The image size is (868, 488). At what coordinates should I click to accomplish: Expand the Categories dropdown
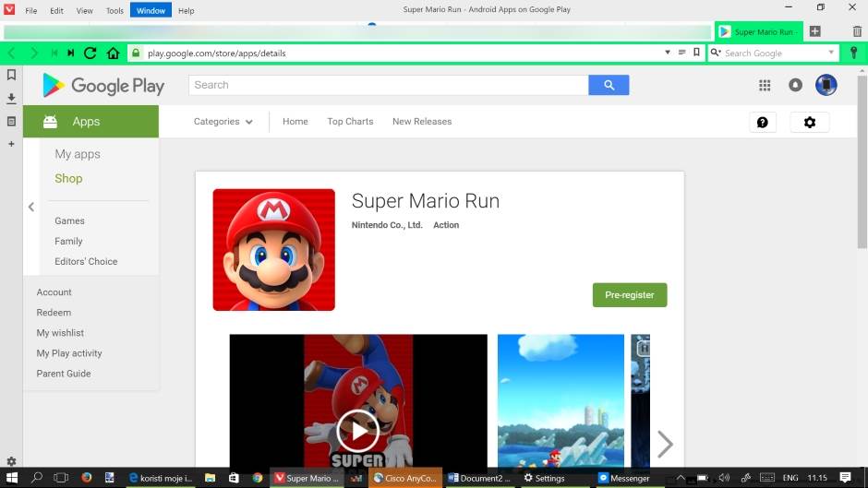coord(223,122)
